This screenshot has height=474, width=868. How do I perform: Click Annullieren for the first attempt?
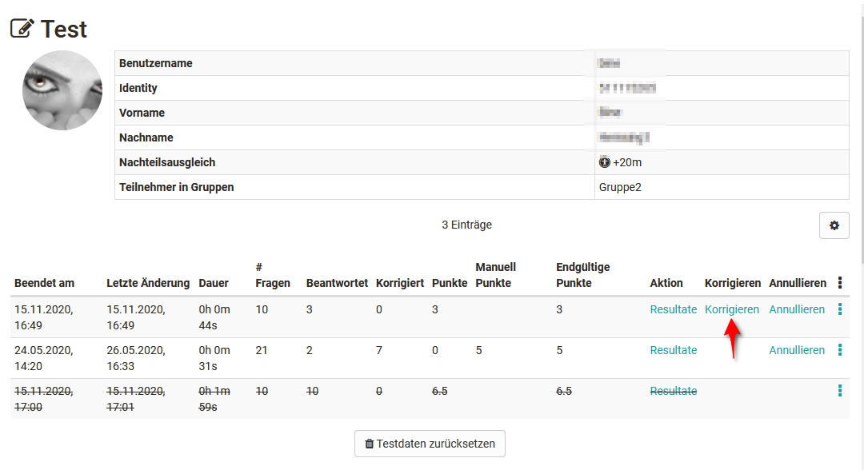coord(796,309)
